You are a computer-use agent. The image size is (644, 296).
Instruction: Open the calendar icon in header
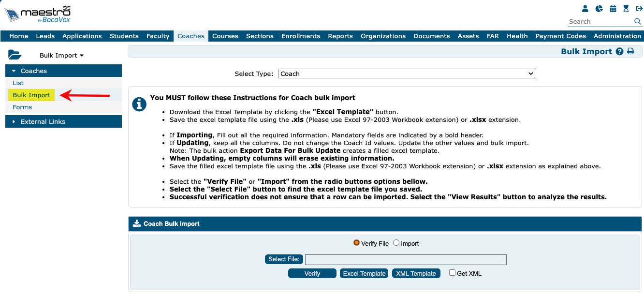[x=613, y=9]
